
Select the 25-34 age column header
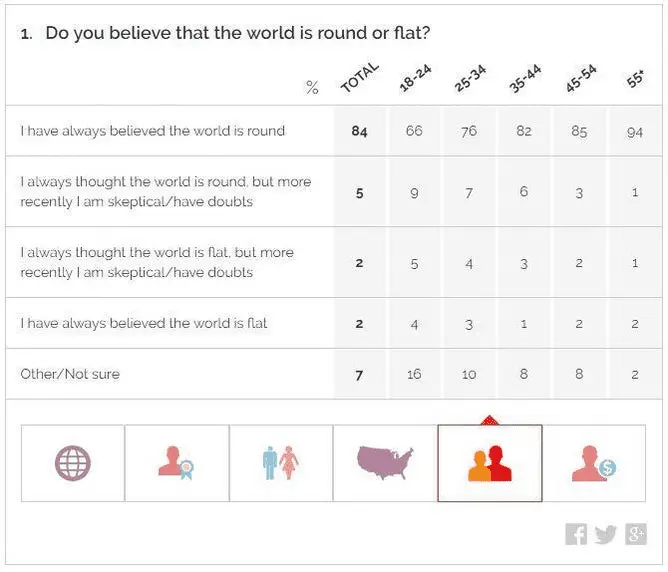(x=469, y=80)
